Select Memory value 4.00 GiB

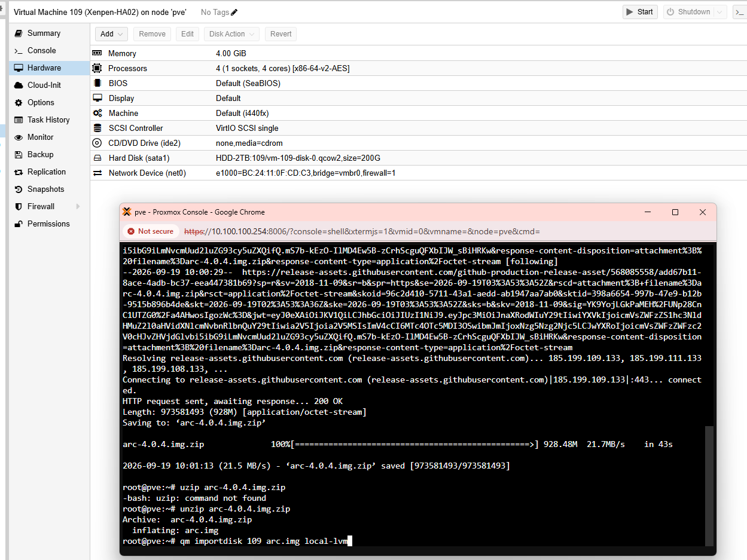(x=231, y=54)
